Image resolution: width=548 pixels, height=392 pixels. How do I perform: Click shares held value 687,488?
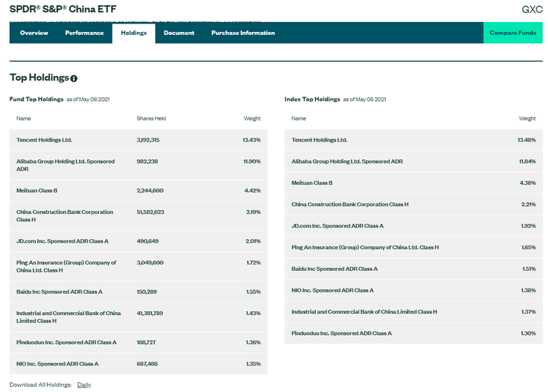[x=147, y=364]
